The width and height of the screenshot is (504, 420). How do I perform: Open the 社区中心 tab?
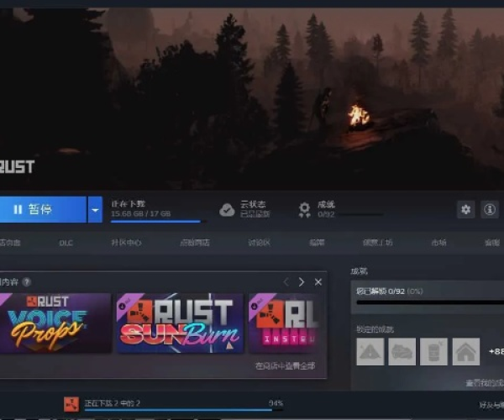pos(126,243)
